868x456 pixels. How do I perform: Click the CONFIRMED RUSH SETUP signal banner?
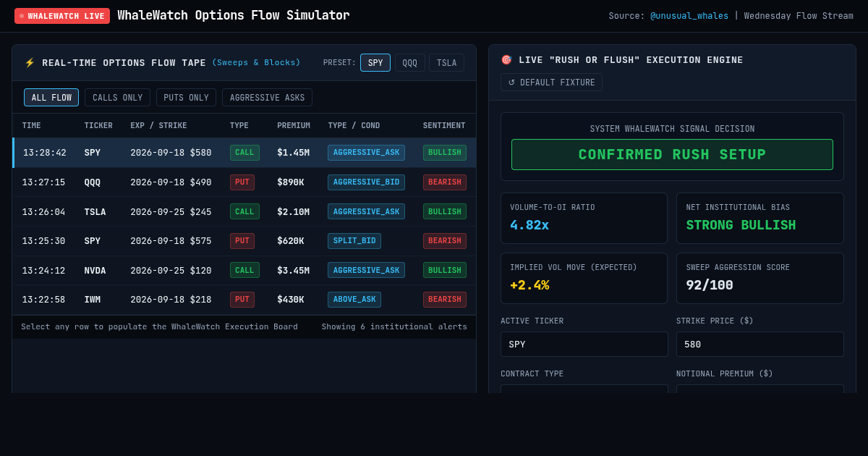672,155
